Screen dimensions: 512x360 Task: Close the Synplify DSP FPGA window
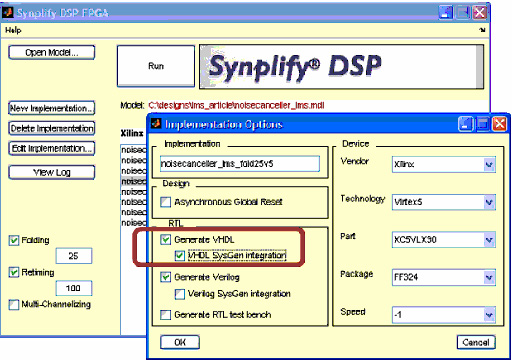click(480, 13)
